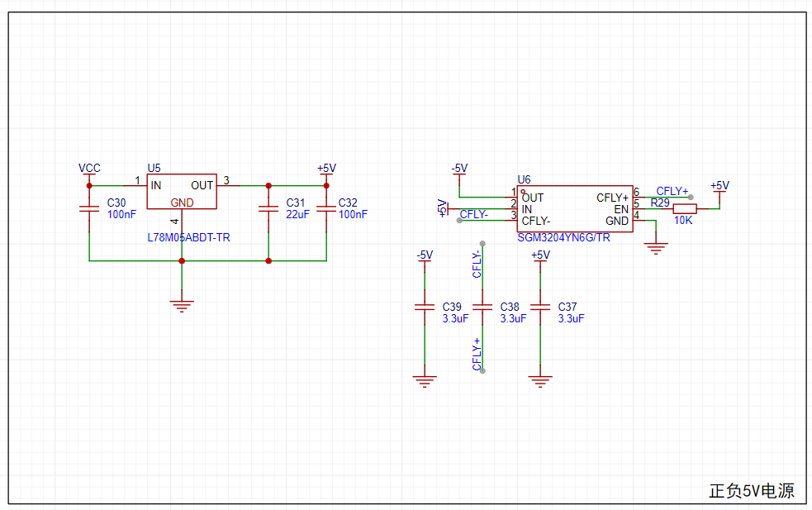Viewport: 812px width, 510px height.
Task: Click the C32 designator text
Action: click(x=348, y=203)
